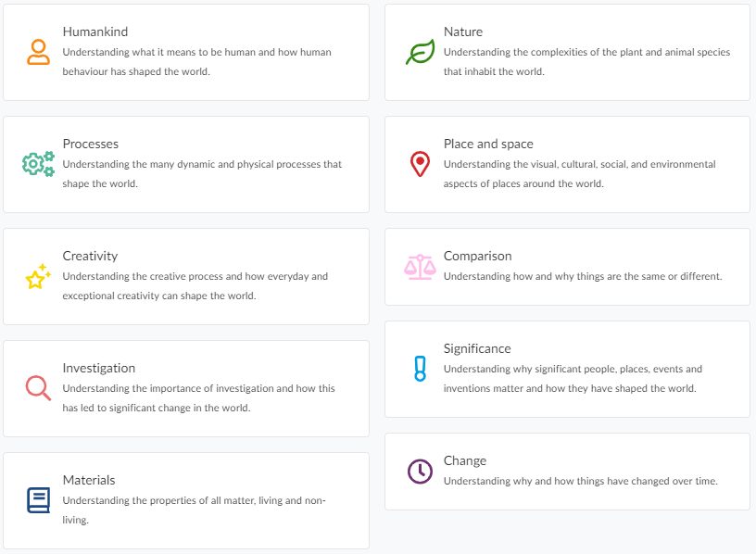The width and height of the screenshot is (756, 554).
Task: Select the Significance heading
Action: [477, 348]
